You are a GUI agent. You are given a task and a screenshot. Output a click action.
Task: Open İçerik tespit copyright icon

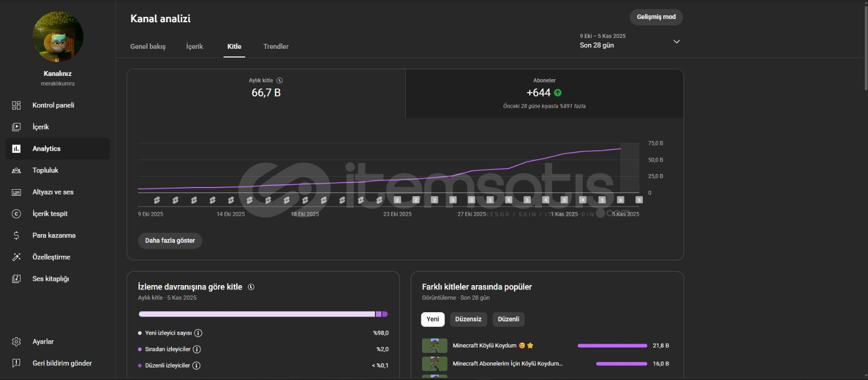pyautogui.click(x=16, y=214)
